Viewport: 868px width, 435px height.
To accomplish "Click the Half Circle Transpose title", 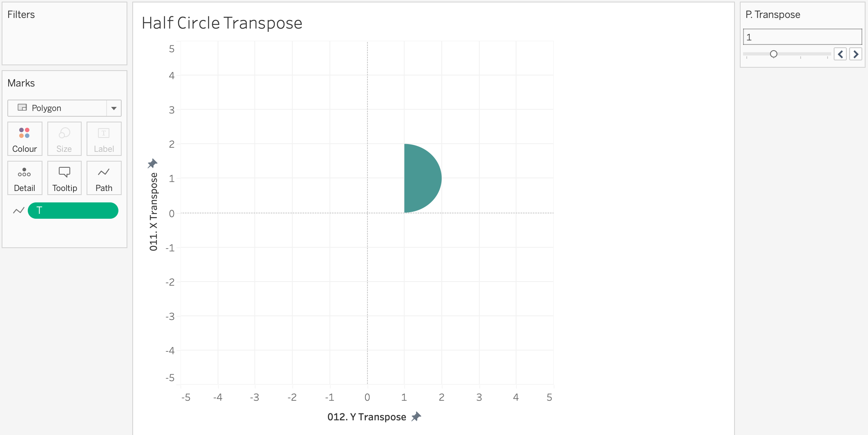I will click(222, 23).
